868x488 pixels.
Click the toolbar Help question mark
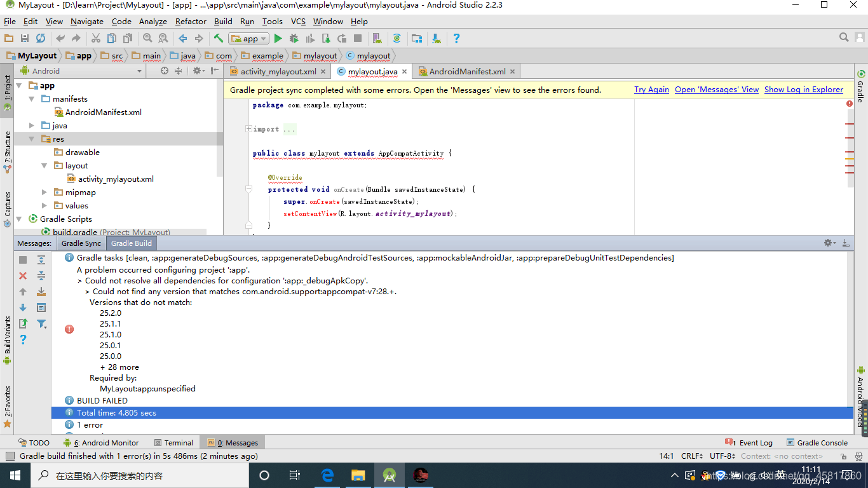[x=456, y=39]
